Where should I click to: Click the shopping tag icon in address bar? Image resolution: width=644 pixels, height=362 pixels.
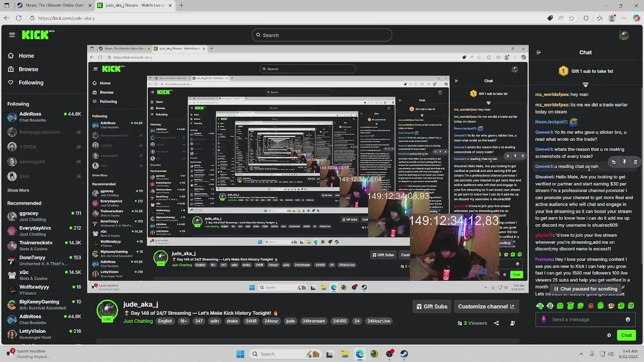coord(550,18)
